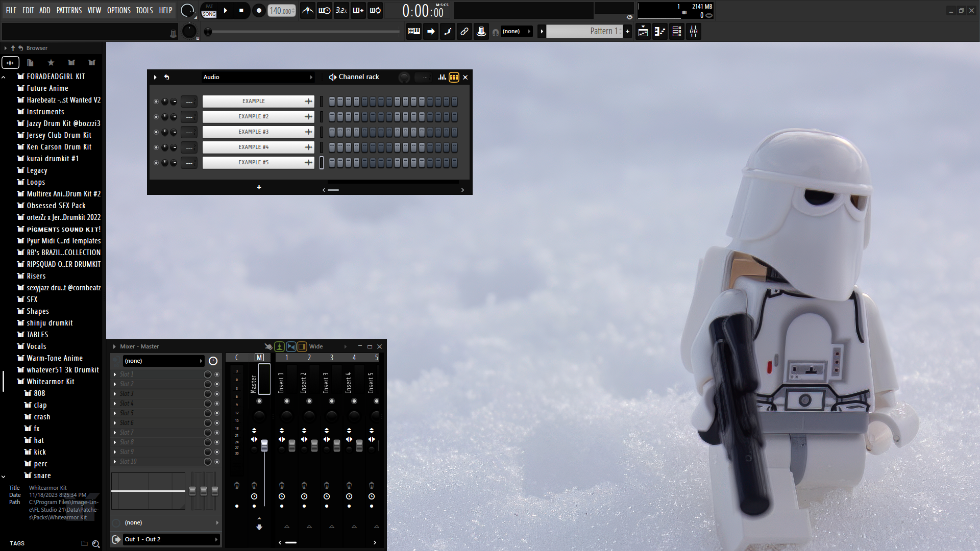Viewport: 980px width, 551px height.
Task: Mute the EXAMPLE channel
Action: pos(156,102)
